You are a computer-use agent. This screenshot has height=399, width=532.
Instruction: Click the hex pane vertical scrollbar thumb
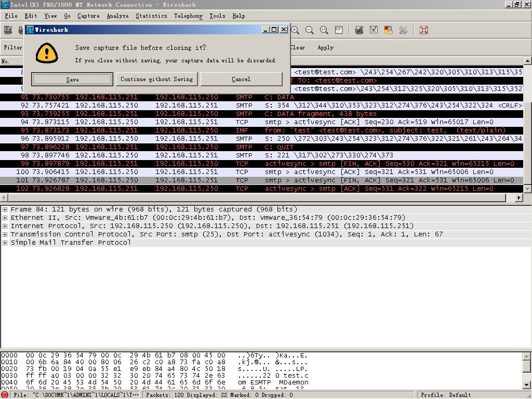click(x=527, y=366)
